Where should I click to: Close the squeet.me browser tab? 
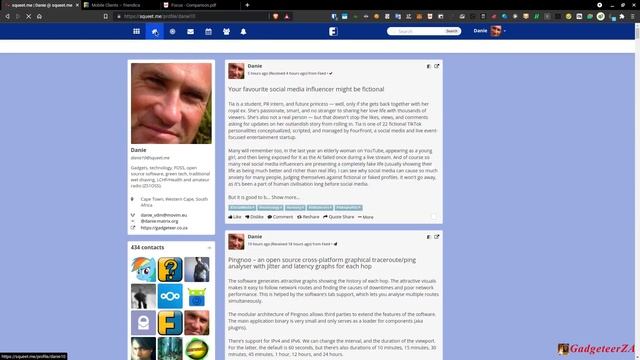77,5
